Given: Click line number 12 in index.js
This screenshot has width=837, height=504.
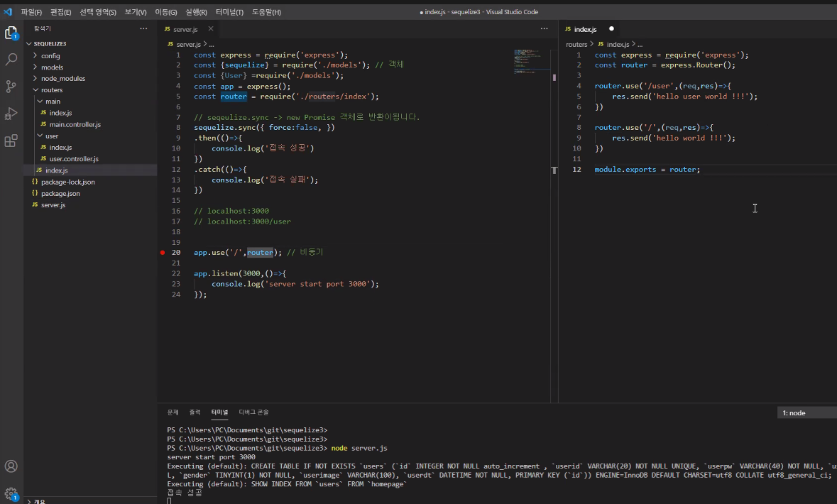Looking at the screenshot, I should (576, 169).
